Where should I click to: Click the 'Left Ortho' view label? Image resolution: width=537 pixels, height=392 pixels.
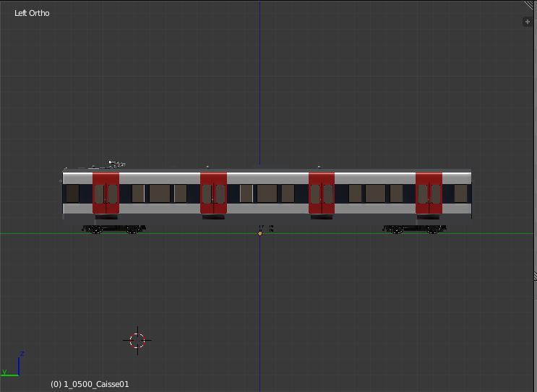pos(32,13)
